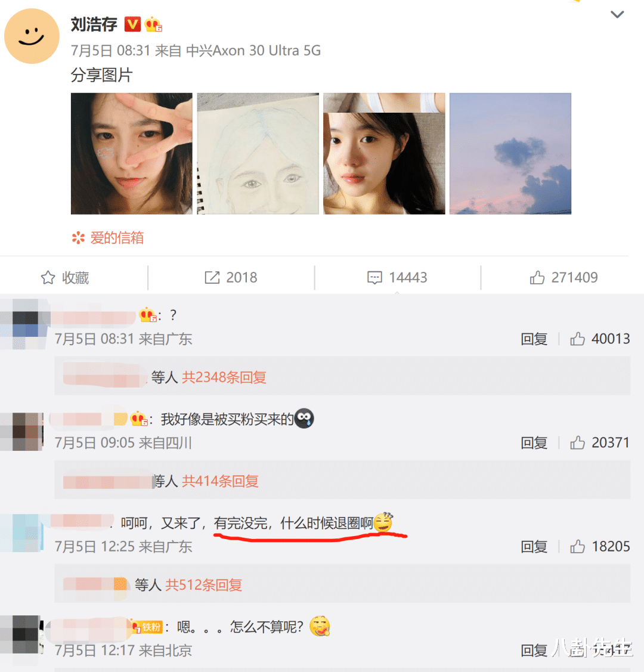Like the comment with 20371 likes

(577, 442)
